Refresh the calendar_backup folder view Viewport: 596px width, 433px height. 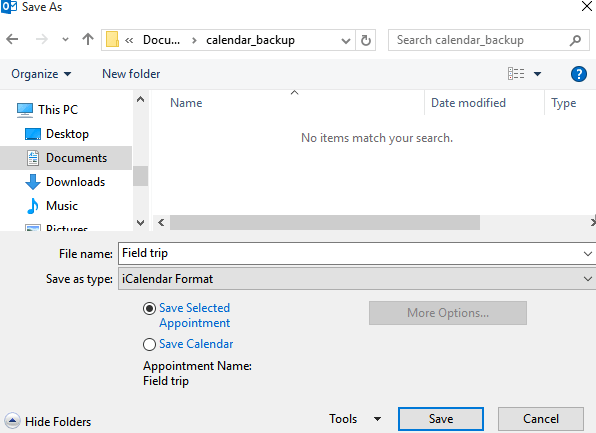(x=366, y=40)
